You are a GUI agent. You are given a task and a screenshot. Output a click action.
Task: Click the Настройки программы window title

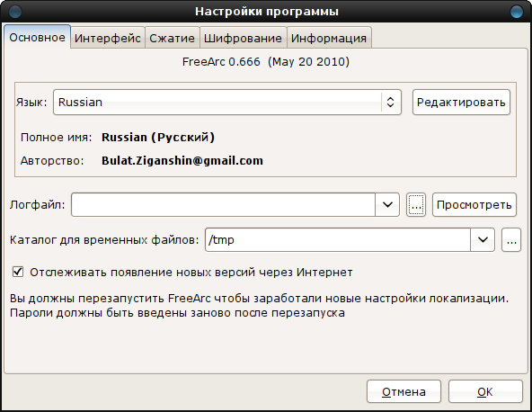coord(267,12)
